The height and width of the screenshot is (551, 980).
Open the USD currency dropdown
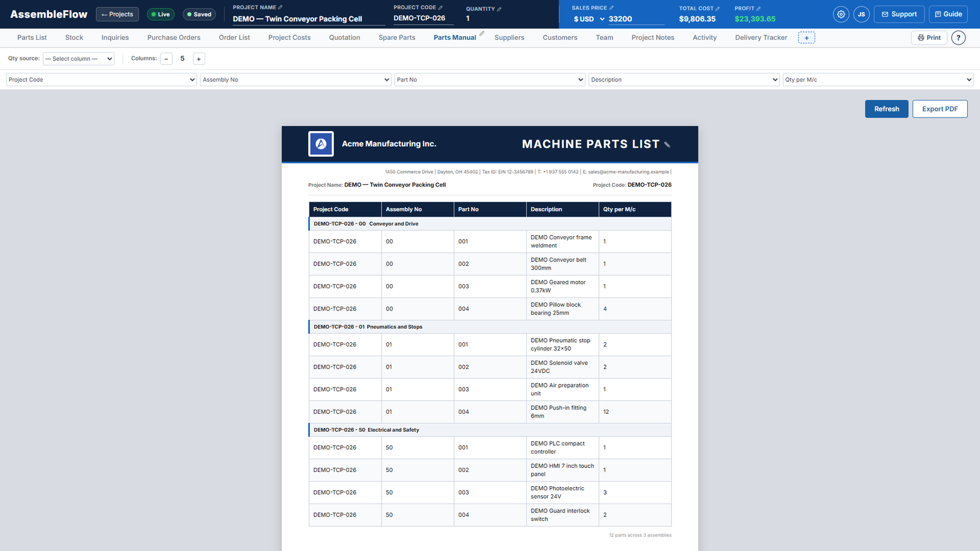[589, 19]
